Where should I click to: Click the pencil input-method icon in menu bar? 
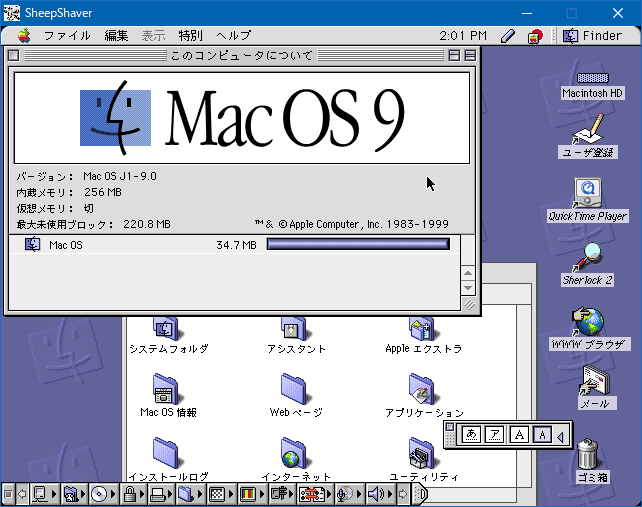point(508,36)
